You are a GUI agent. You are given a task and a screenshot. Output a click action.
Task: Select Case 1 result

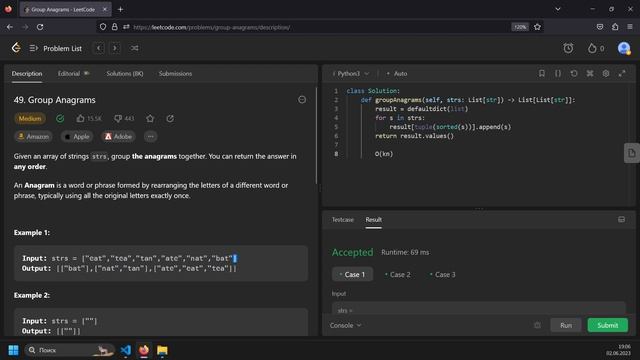click(352, 274)
